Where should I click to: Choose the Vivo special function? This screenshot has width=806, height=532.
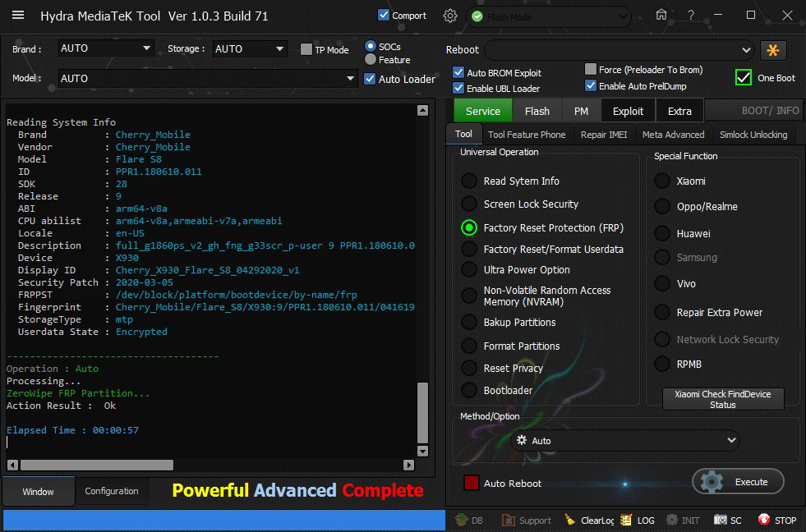(x=662, y=283)
